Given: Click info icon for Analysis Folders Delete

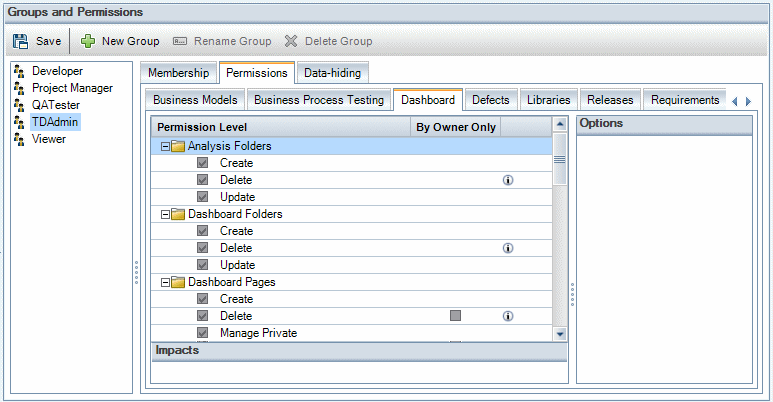Looking at the screenshot, I should (x=507, y=180).
